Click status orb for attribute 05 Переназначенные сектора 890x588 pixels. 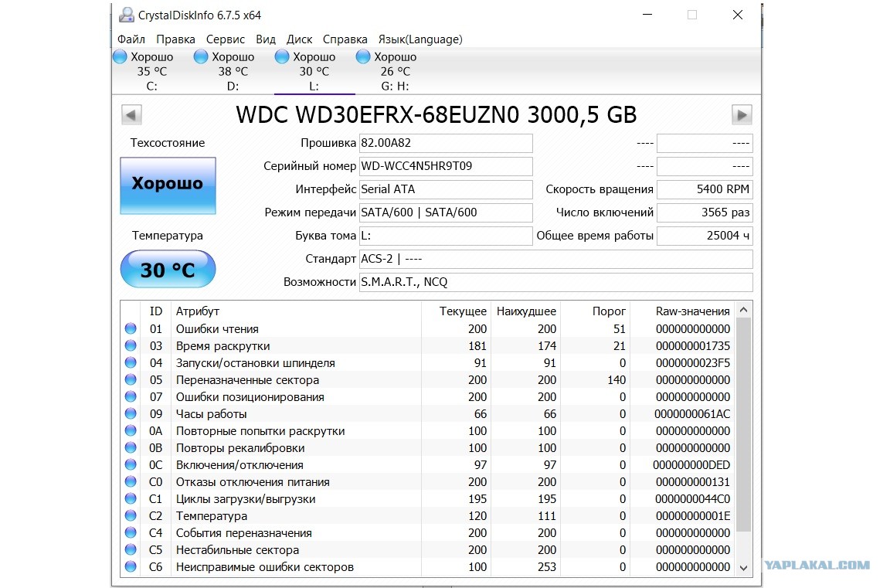[131, 379]
